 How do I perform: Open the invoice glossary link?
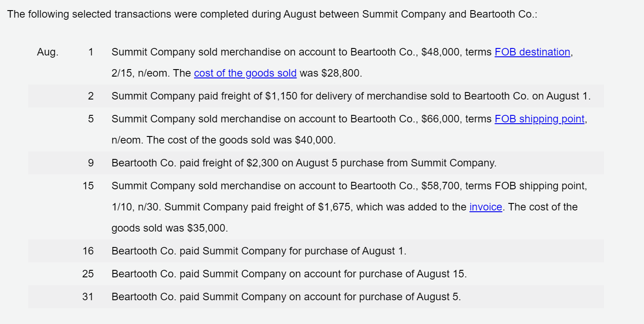click(x=486, y=207)
